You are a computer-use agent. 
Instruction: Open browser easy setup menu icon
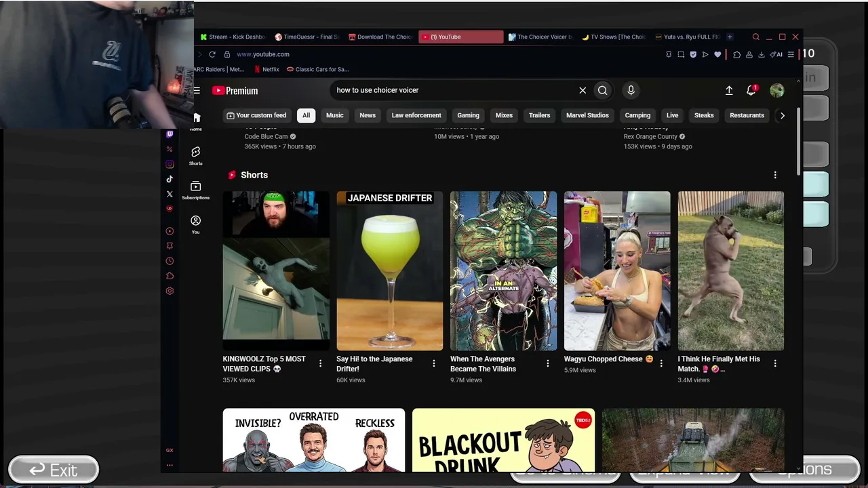[791, 54]
